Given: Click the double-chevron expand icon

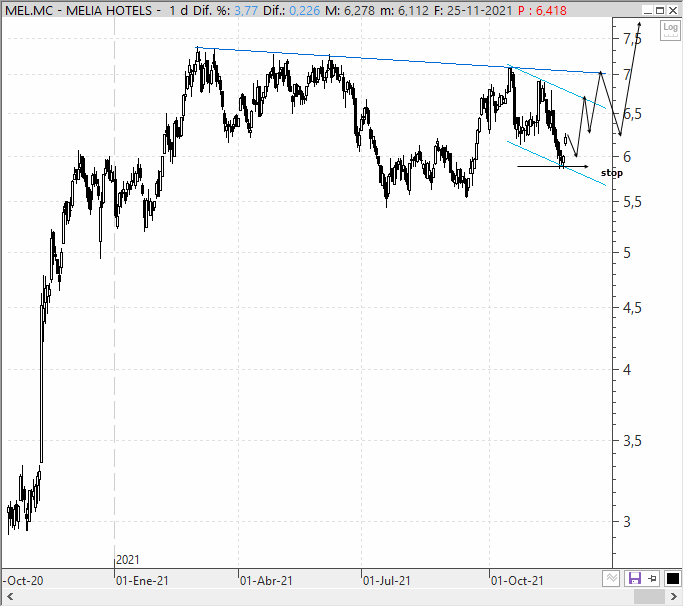Looking at the screenshot, I should (x=611, y=579).
